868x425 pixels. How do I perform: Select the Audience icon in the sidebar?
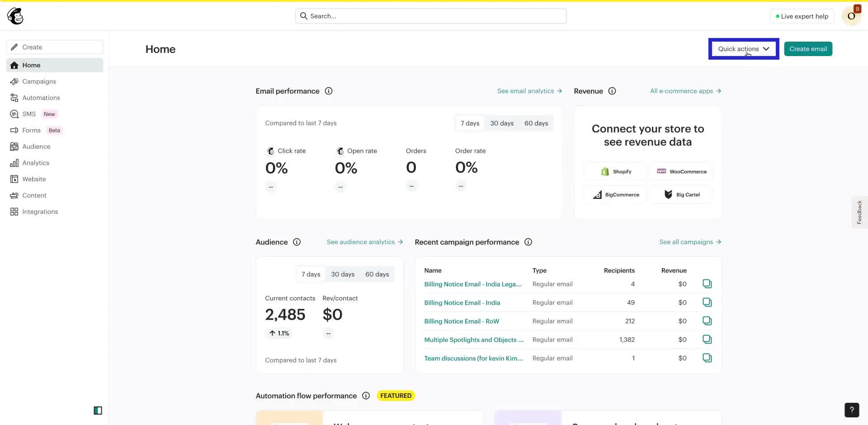[14, 146]
